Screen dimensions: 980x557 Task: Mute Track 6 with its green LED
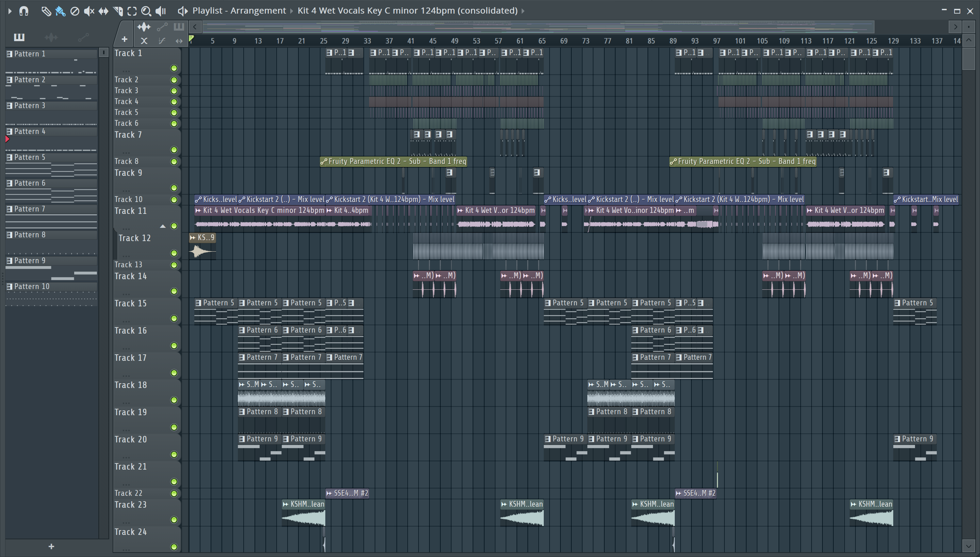(x=174, y=123)
